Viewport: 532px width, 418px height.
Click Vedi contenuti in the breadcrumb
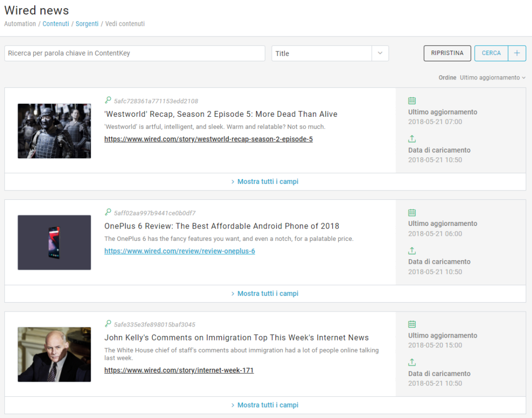(125, 24)
